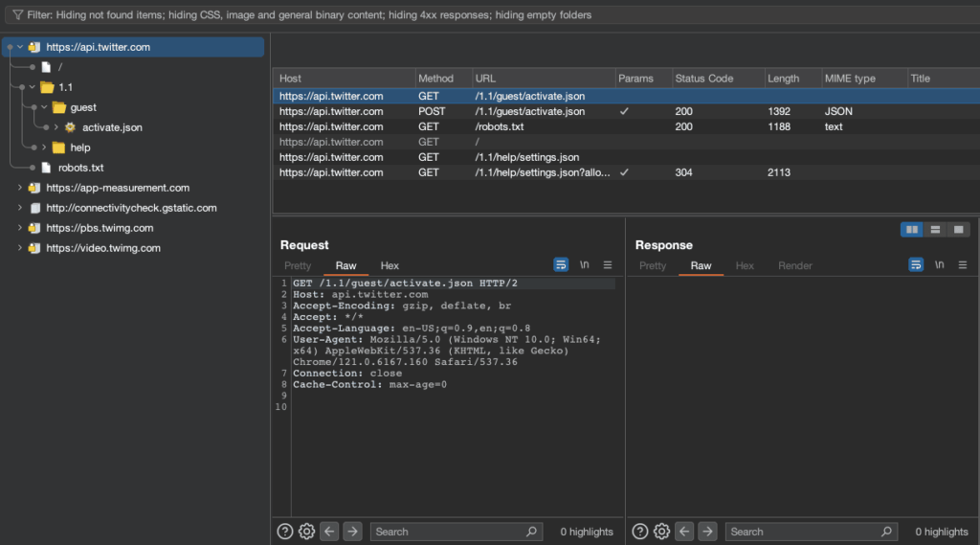This screenshot has width=980, height=545.
Task: Sort table by Method column
Action: [x=444, y=79]
